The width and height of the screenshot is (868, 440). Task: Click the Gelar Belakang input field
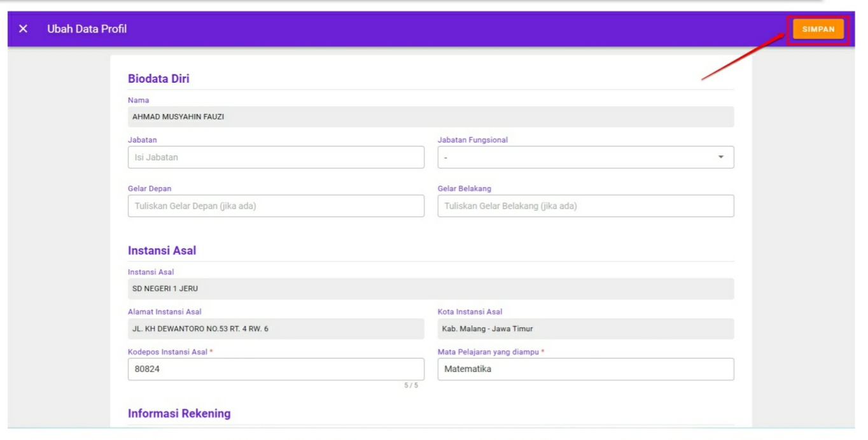click(x=585, y=206)
